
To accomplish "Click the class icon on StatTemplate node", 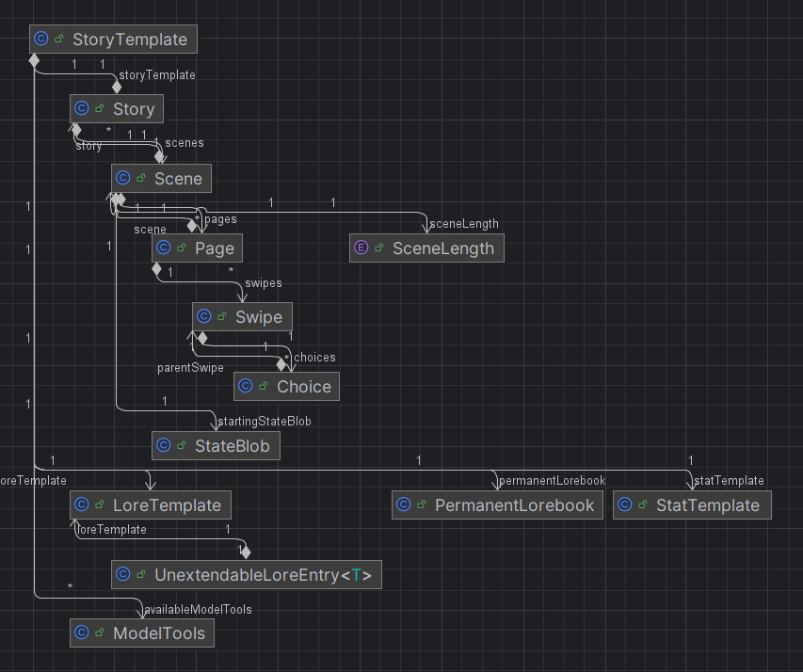I will point(625,505).
